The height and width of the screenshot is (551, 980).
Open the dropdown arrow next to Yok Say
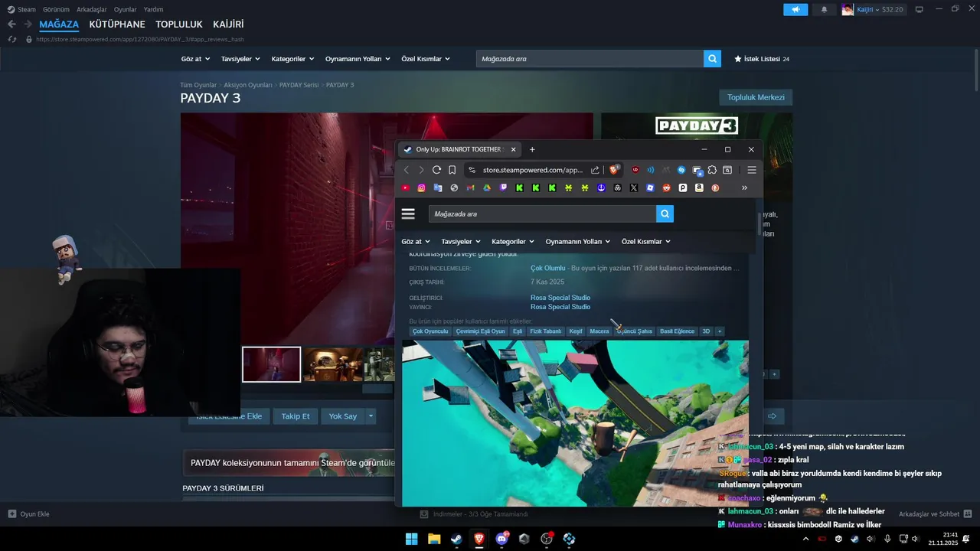click(371, 416)
